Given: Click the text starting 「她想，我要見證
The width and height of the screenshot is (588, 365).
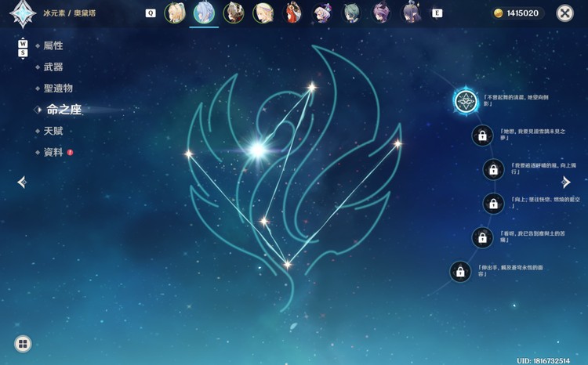Looking at the screenshot, I should pyautogui.click(x=532, y=135).
